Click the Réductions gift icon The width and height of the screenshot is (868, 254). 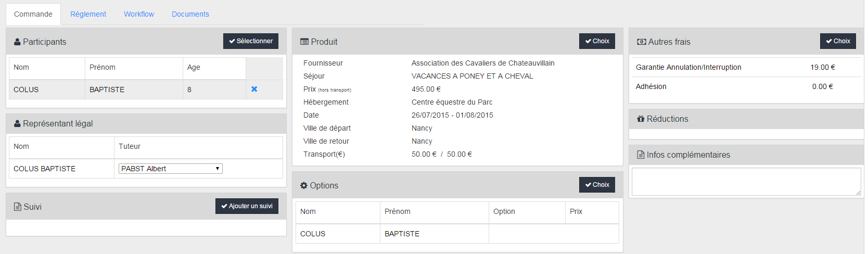tap(641, 119)
